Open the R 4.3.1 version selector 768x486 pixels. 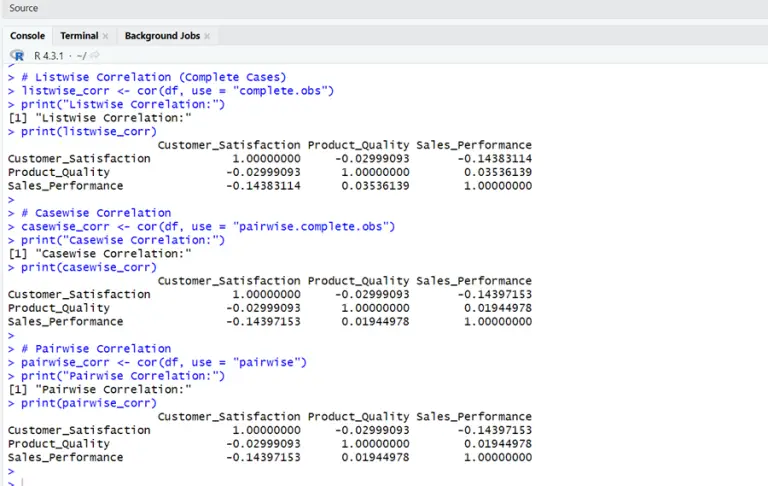pyautogui.click(x=48, y=56)
